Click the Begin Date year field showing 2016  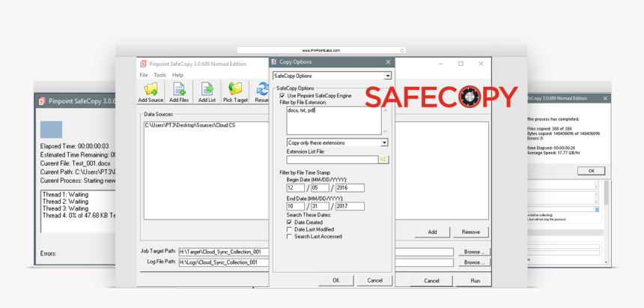[350, 188]
